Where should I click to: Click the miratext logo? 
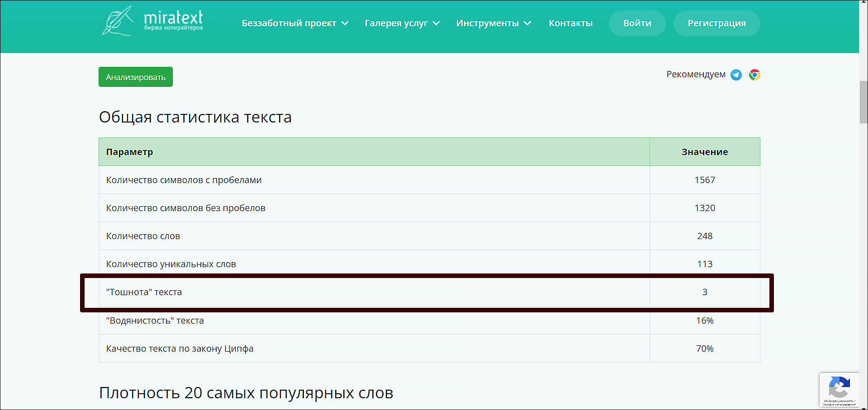coord(152,21)
